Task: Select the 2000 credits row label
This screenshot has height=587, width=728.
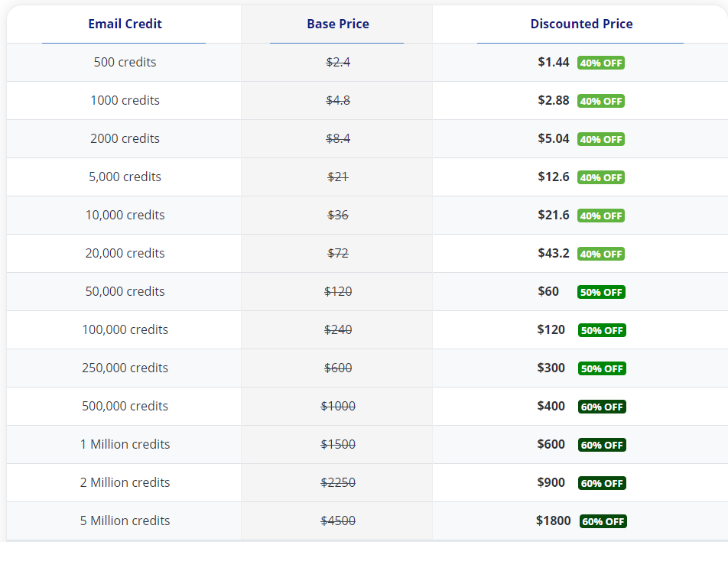Action: point(125,138)
